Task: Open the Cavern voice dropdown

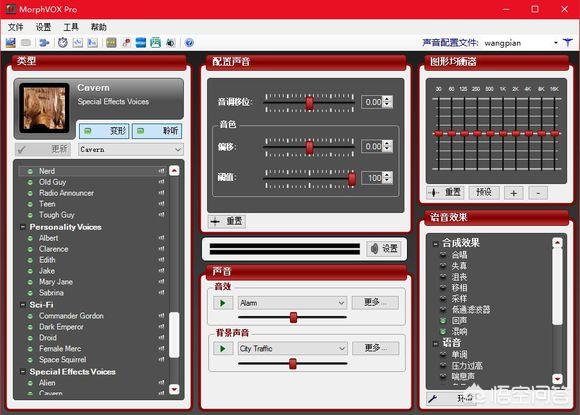Action: (x=178, y=149)
